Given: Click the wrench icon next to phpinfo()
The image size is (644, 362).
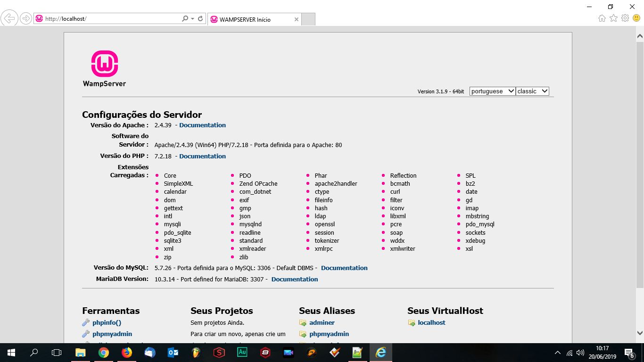Looking at the screenshot, I should click(86, 323).
